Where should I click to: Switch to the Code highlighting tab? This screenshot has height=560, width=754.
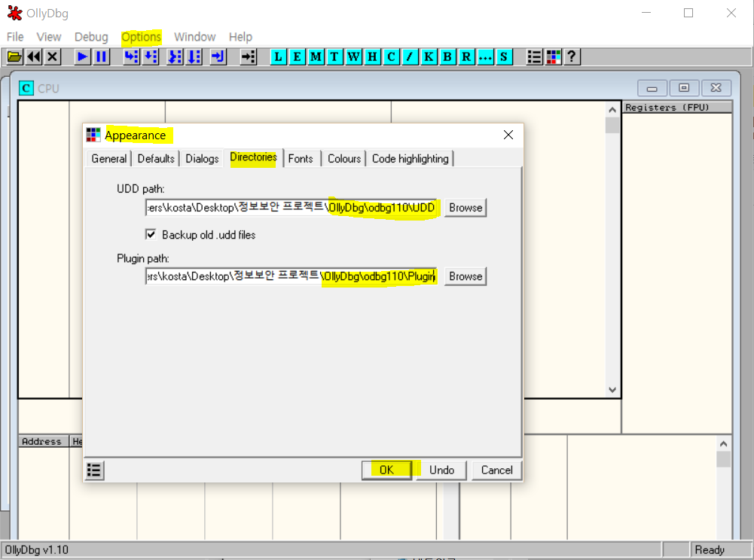point(411,159)
